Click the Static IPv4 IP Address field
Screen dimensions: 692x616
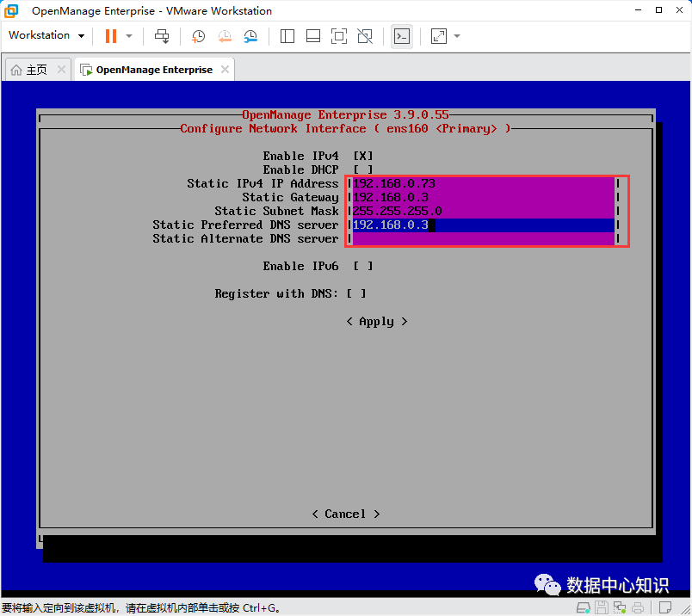tap(484, 183)
